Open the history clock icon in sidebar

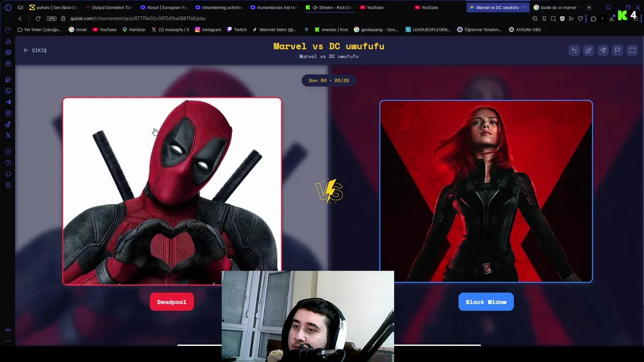tap(8, 163)
